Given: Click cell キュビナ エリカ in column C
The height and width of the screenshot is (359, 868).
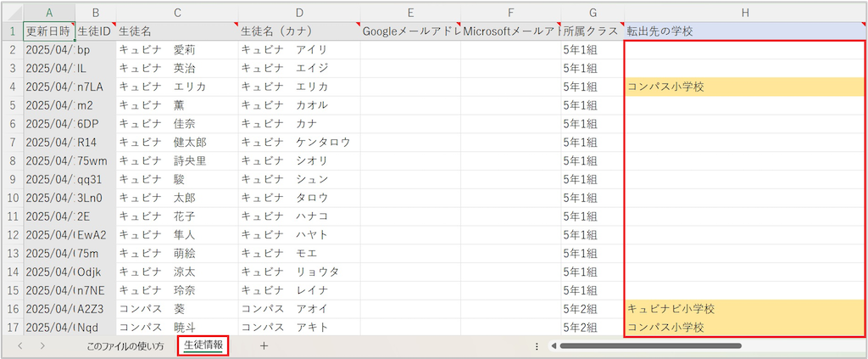Looking at the screenshot, I should tap(177, 87).
